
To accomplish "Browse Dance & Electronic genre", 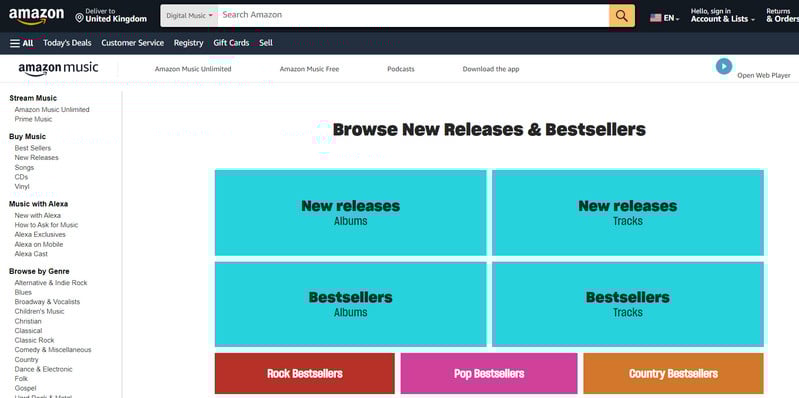I will point(43,369).
